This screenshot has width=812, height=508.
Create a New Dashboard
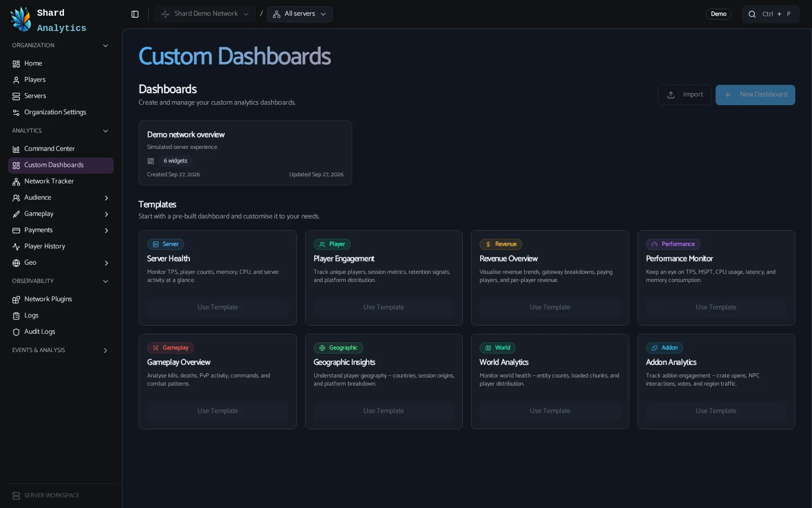755,95
